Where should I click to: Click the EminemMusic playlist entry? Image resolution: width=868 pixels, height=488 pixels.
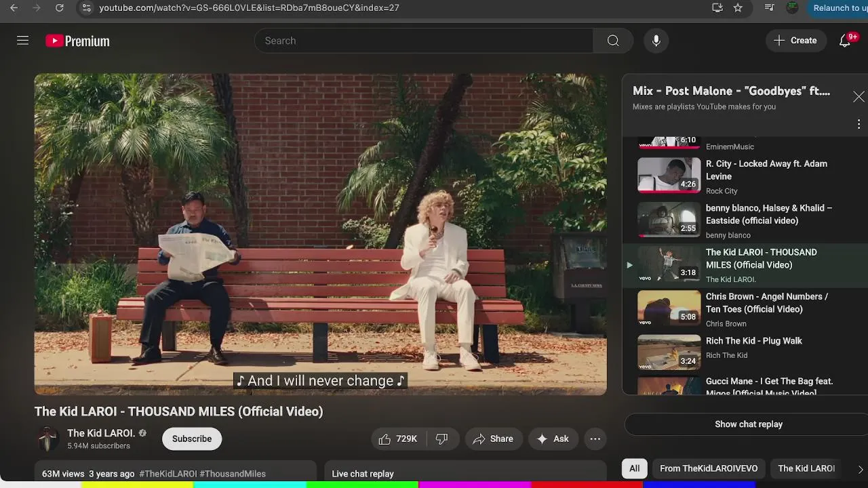point(745,144)
